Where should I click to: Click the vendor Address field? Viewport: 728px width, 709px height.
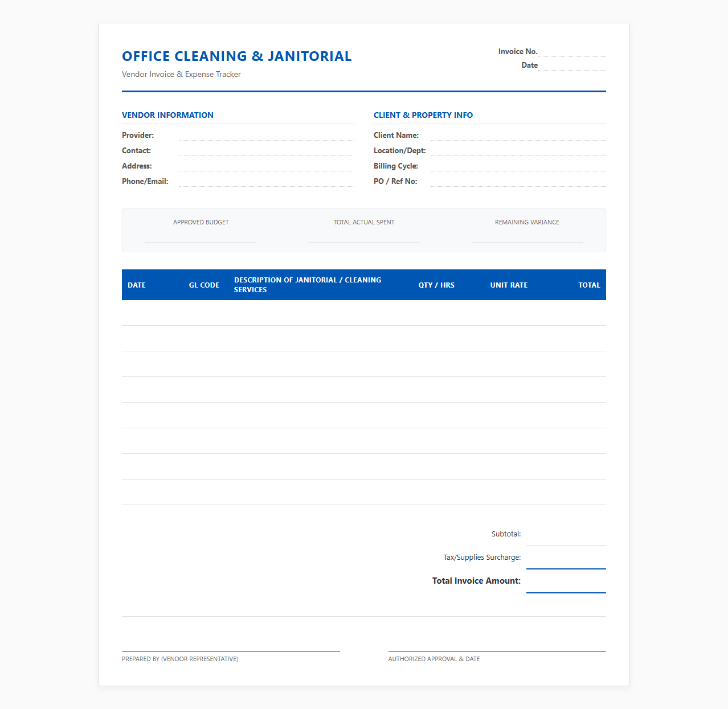click(x=267, y=166)
